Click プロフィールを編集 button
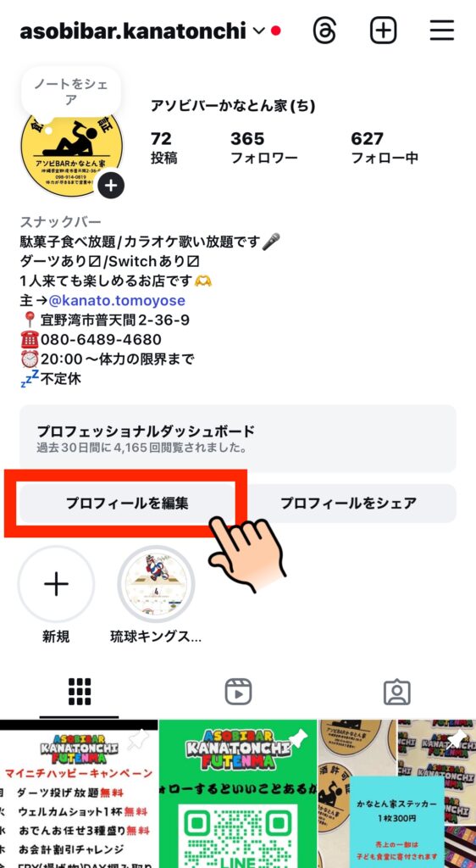The width and height of the screenshot is (476, 868). (127, 504)
